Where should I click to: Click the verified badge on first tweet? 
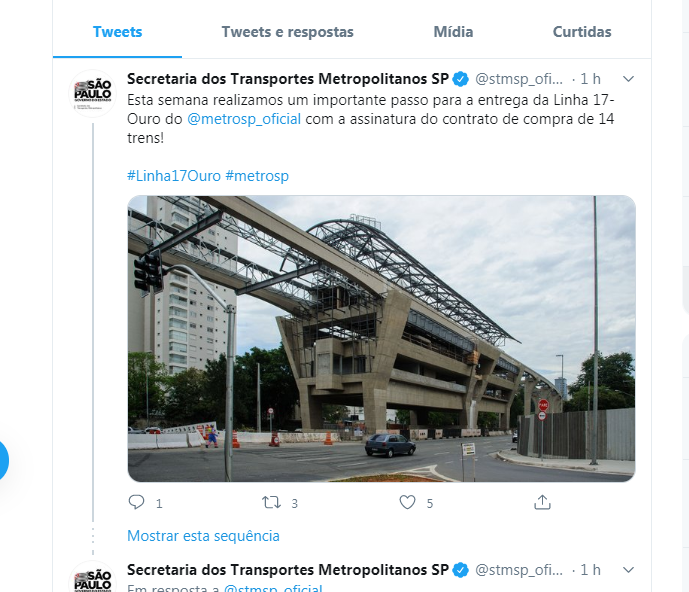pos(461,79)
